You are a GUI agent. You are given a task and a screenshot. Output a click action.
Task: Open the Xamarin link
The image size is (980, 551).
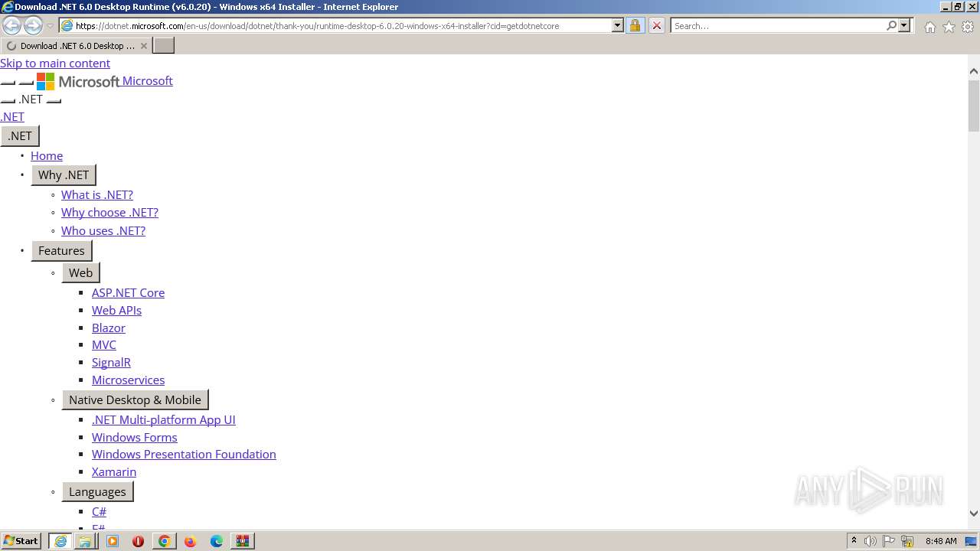click(x=114, y=472)
